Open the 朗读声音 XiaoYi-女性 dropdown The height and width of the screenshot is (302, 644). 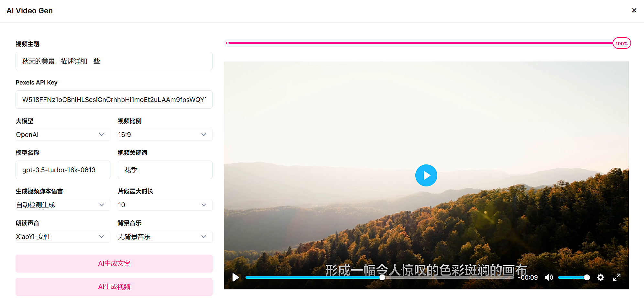[63, 237]
